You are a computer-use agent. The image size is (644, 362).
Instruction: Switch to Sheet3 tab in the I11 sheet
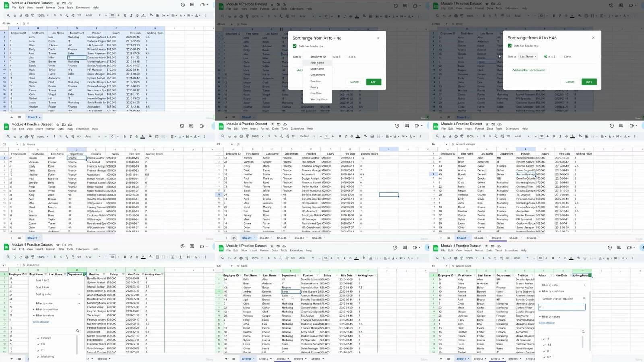pos(282,238)
